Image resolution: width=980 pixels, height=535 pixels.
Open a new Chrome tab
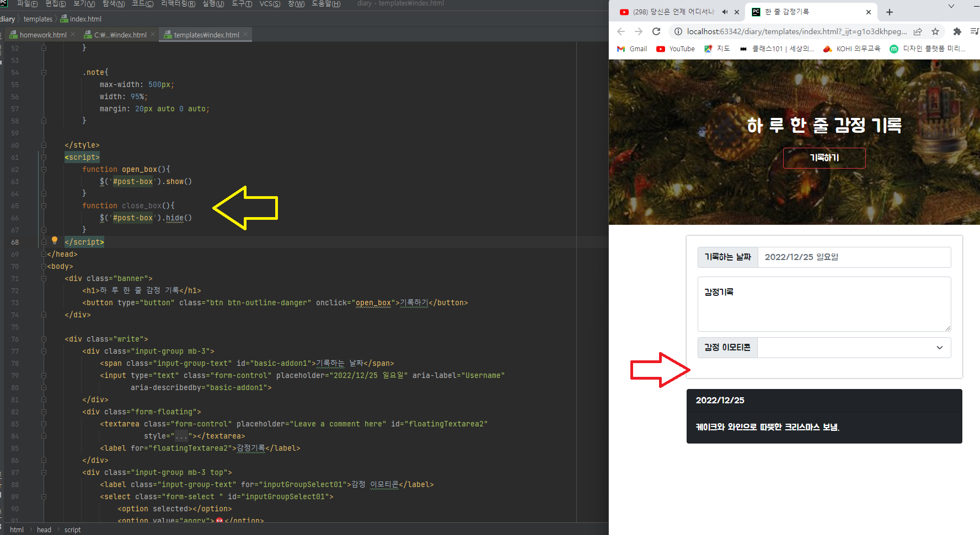click(x=890, y=12)
